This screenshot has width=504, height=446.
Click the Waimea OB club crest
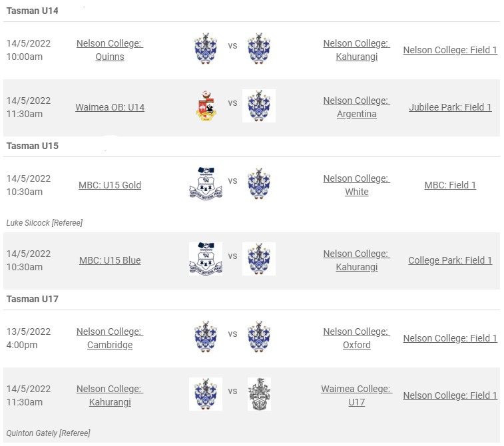click(x=206, y=106)
